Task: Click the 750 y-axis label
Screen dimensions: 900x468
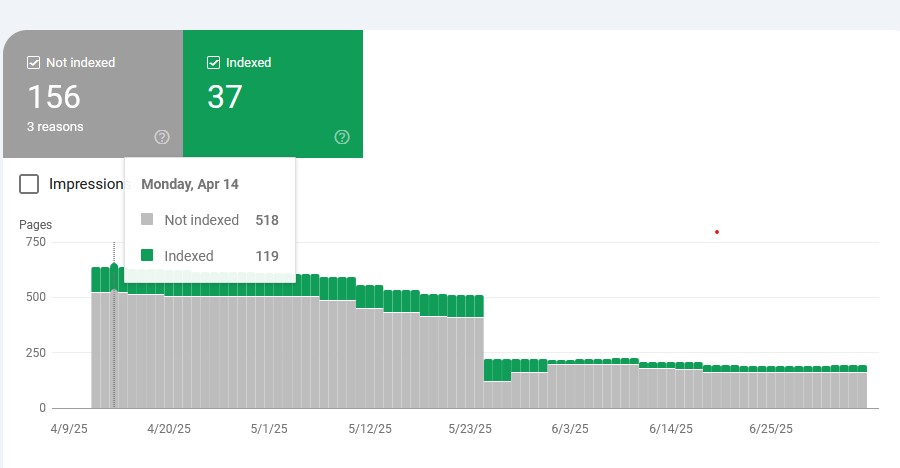Action: (35, 242)
